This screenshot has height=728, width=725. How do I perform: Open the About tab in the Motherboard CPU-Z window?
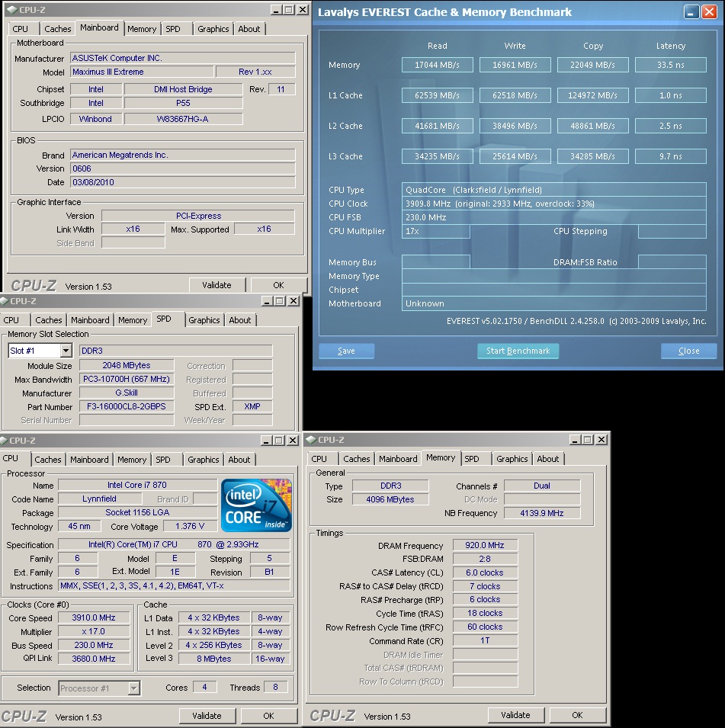249,29
